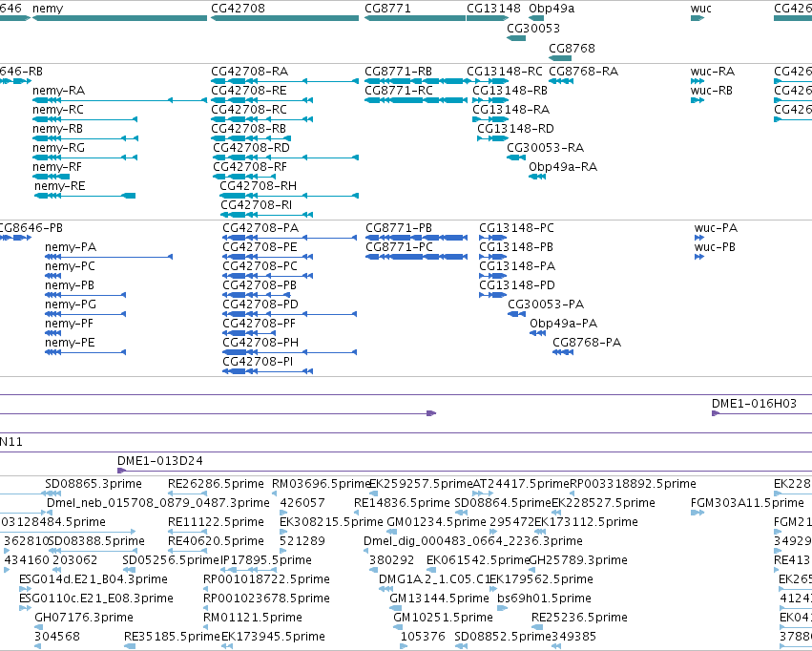
Task: Select the GM13144.5prime EST label
Action: click(439, 598)
